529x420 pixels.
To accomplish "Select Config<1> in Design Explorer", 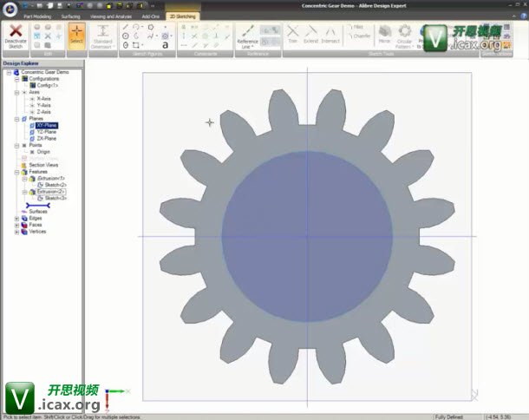I will (47, 85).
